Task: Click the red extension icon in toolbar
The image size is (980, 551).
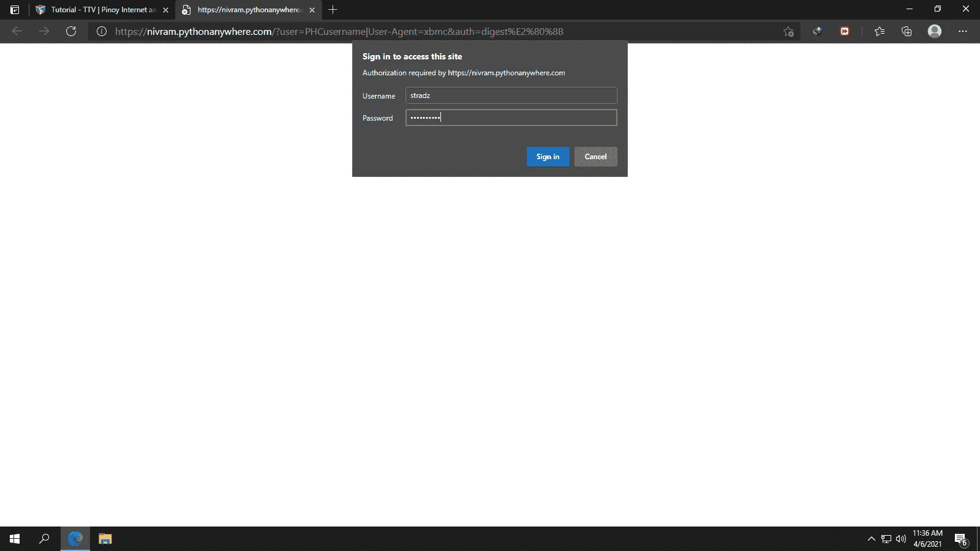Action: tap(845, 31)
